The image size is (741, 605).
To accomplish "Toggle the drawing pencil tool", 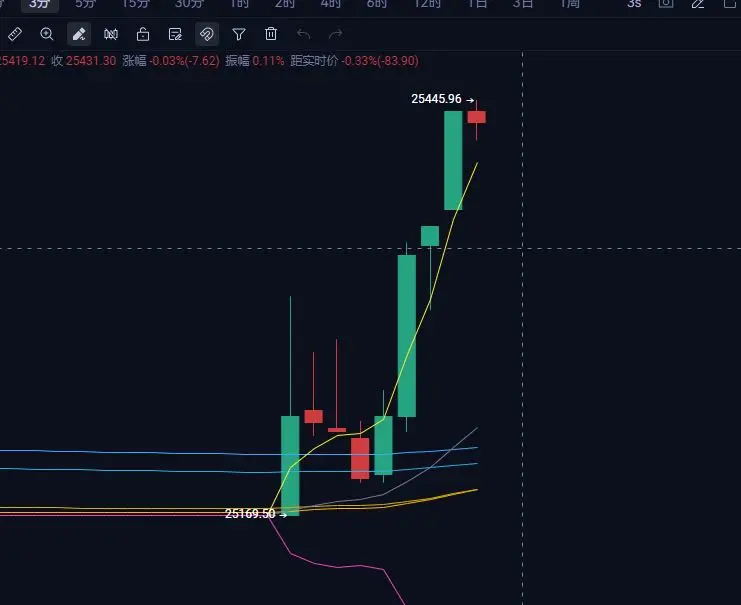I will point(79,34).
